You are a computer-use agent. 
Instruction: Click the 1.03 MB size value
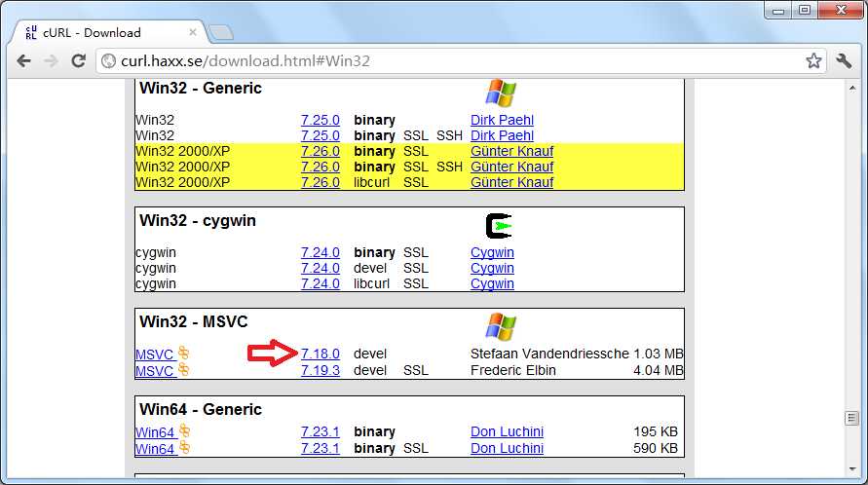point(659,354)
